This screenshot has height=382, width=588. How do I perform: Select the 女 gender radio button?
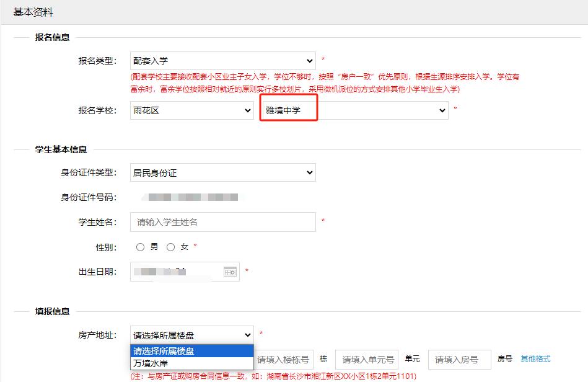(171, 247)
